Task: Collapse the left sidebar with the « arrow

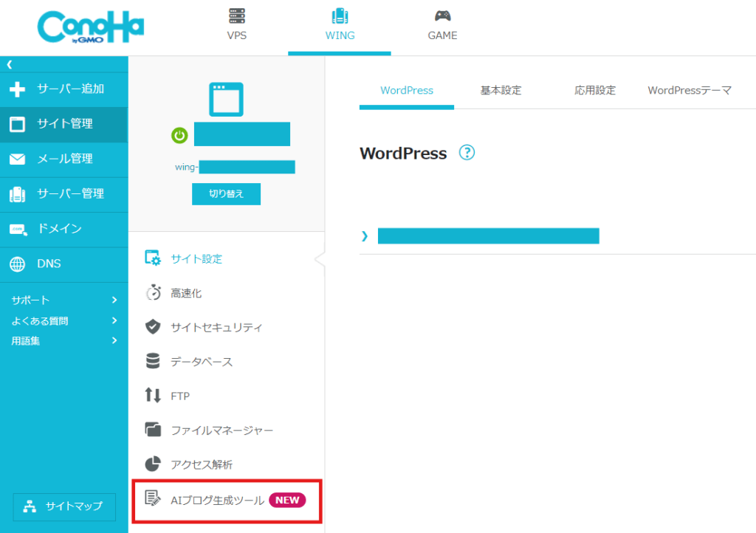Action: (10, 63)
